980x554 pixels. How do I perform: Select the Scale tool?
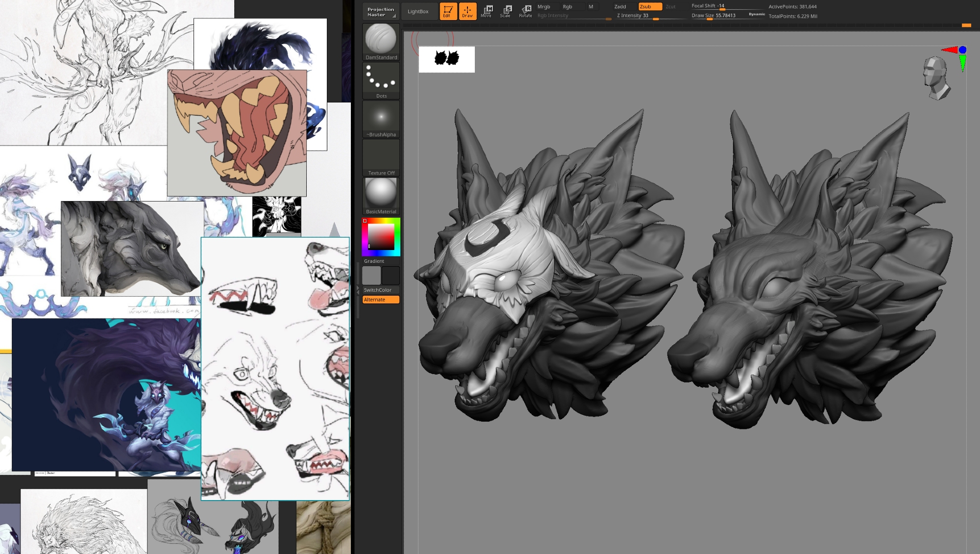(506, 11)
